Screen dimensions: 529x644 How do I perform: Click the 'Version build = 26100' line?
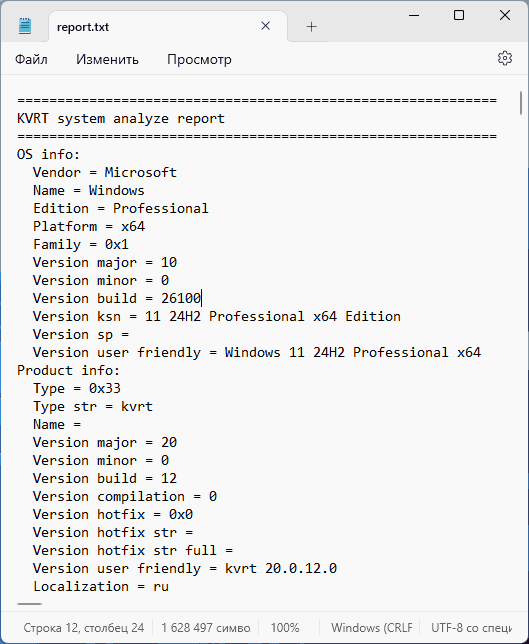117,299
